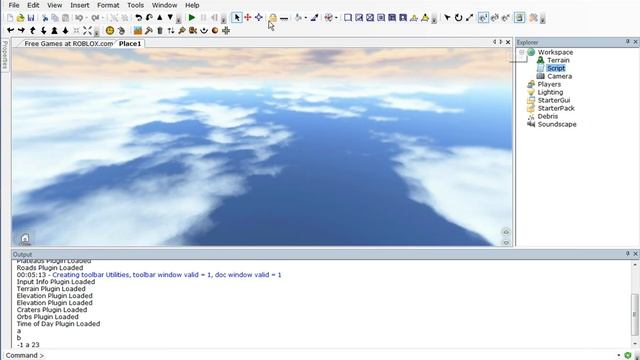Toggle the Select arrow tool
The width and height of the screenshot is (640, 360).
coord(237,18)
